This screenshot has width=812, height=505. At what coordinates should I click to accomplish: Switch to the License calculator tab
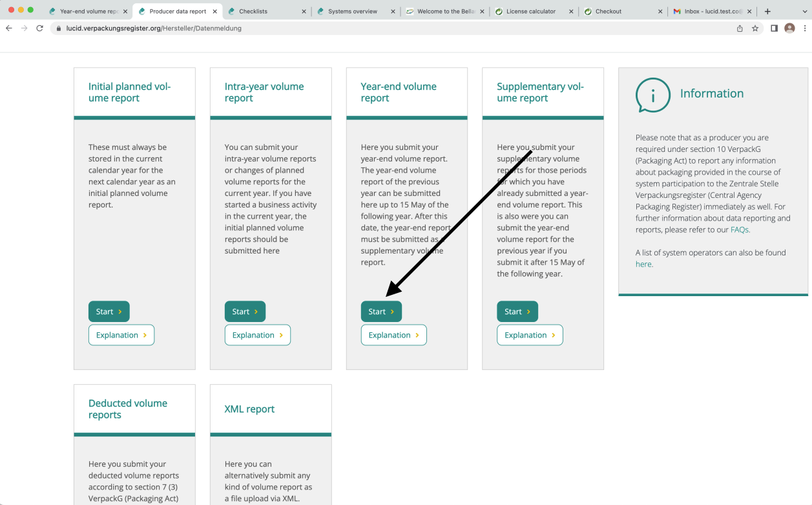click(x=530, y=12)
